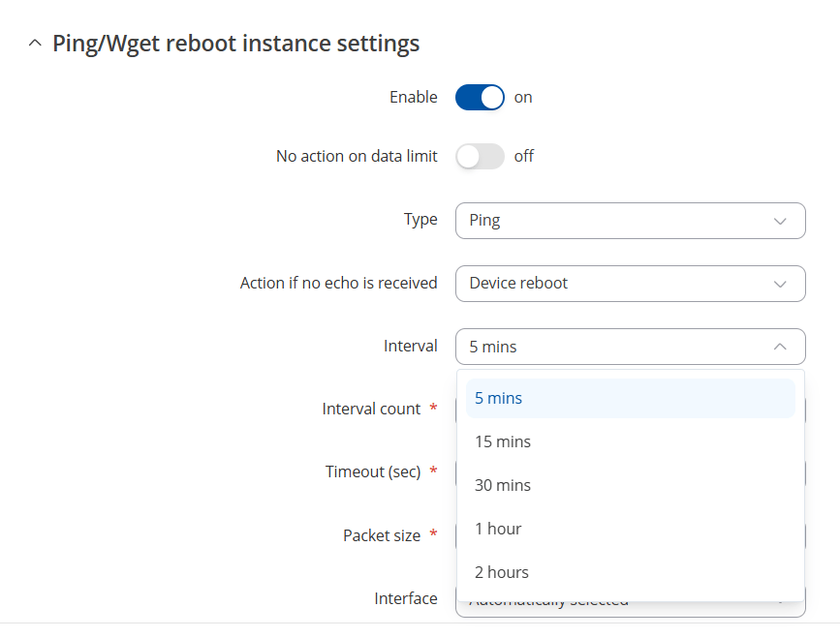Click the Interval count label

coord(371,410)
